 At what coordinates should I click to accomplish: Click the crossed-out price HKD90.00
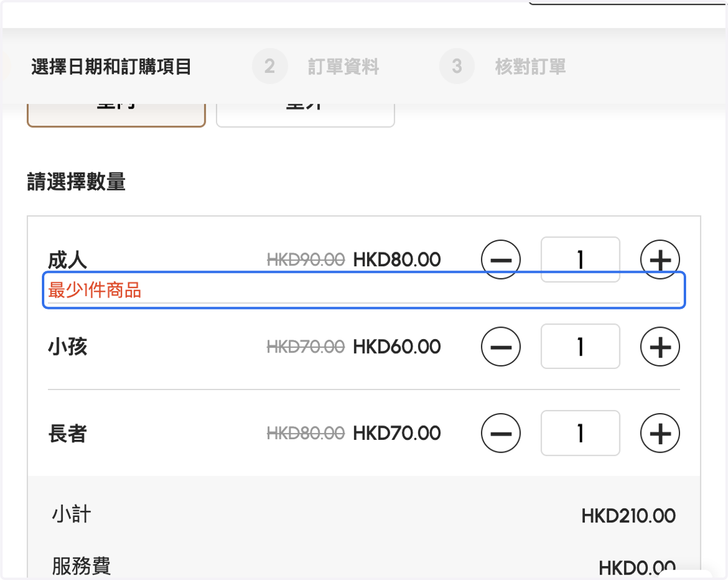pyautogui.click(x=306, y=260)
